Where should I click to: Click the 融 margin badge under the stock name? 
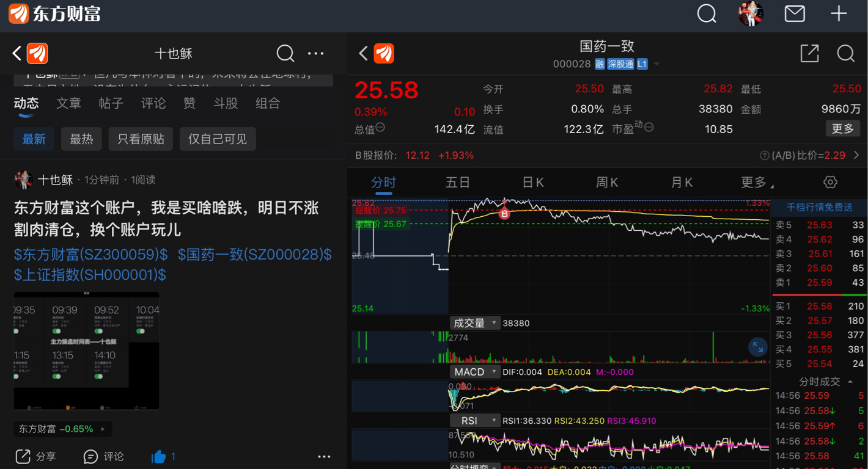[600, 64]
